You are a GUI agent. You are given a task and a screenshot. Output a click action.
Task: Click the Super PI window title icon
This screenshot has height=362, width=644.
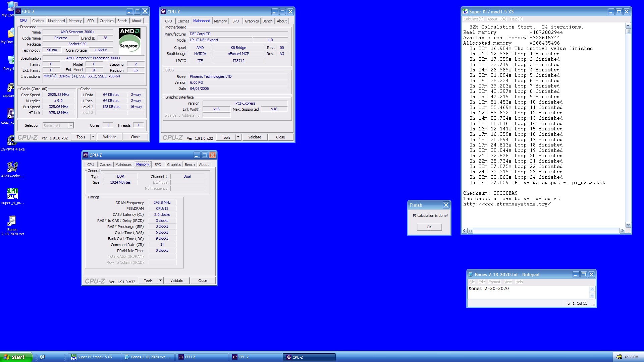click(465, 11)
